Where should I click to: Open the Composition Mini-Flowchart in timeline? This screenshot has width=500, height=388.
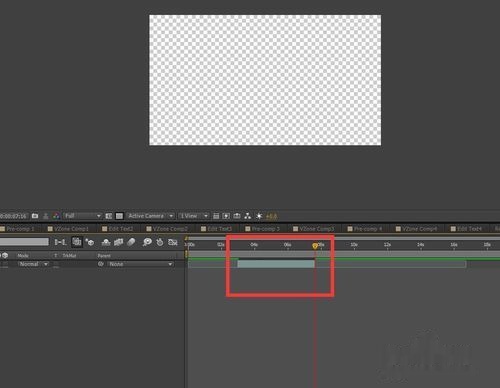tap(60, 242)
